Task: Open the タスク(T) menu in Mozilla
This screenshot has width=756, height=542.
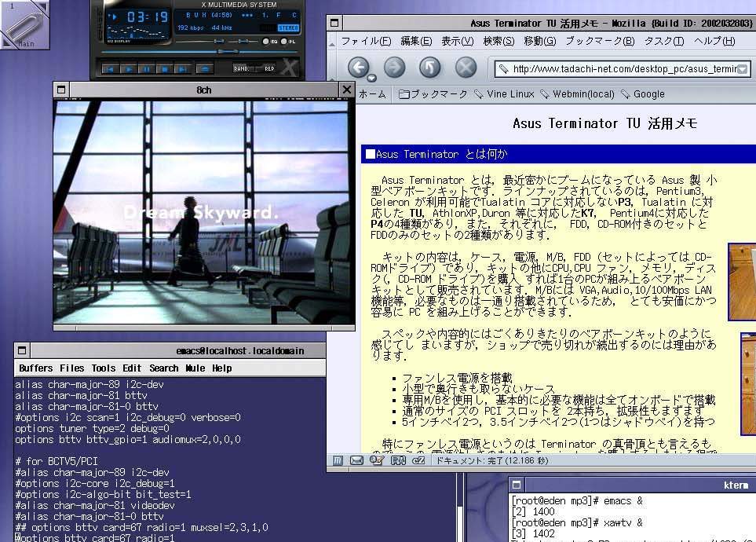Action: 664,41
